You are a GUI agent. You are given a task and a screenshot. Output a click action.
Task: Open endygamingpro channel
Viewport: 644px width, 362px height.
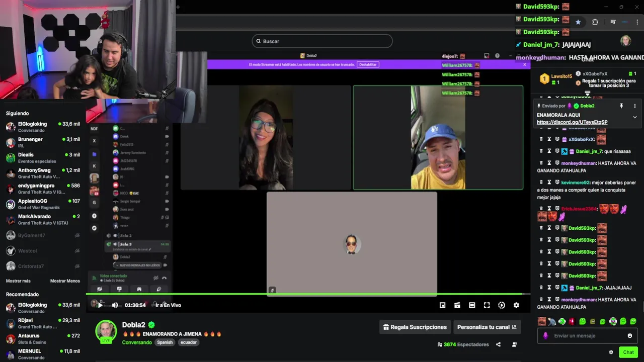coord(43,189)
